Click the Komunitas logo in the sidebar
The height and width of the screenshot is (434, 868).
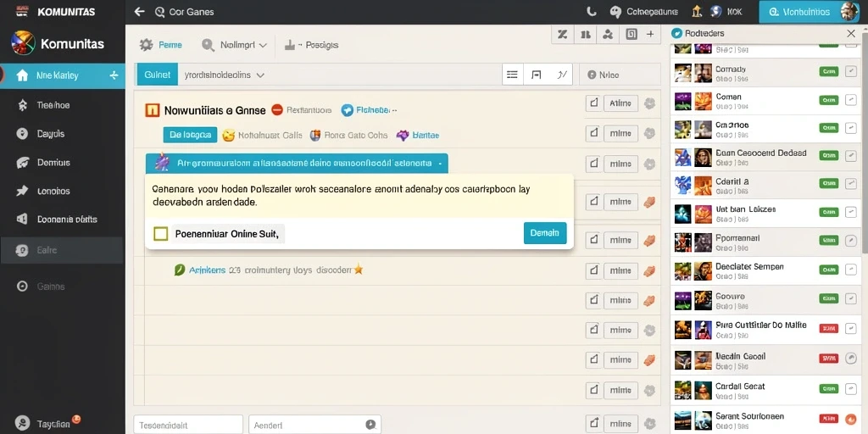23,43
